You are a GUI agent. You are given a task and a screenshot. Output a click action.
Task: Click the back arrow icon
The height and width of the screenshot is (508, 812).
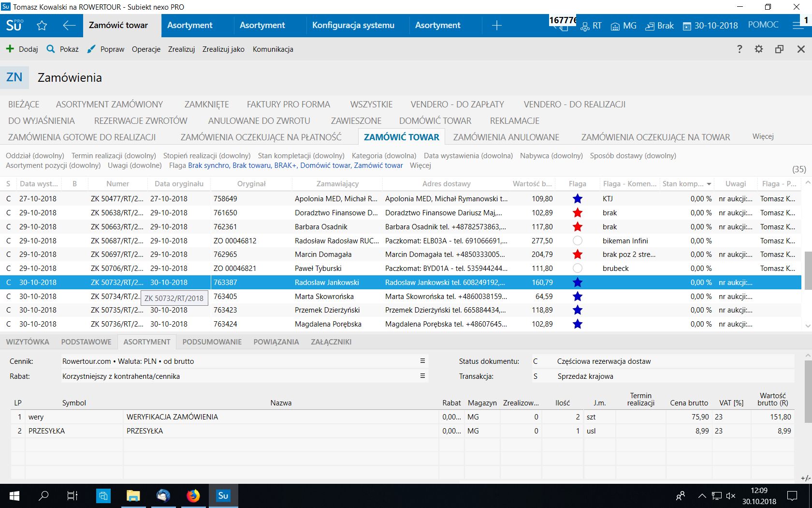[69, 26]
